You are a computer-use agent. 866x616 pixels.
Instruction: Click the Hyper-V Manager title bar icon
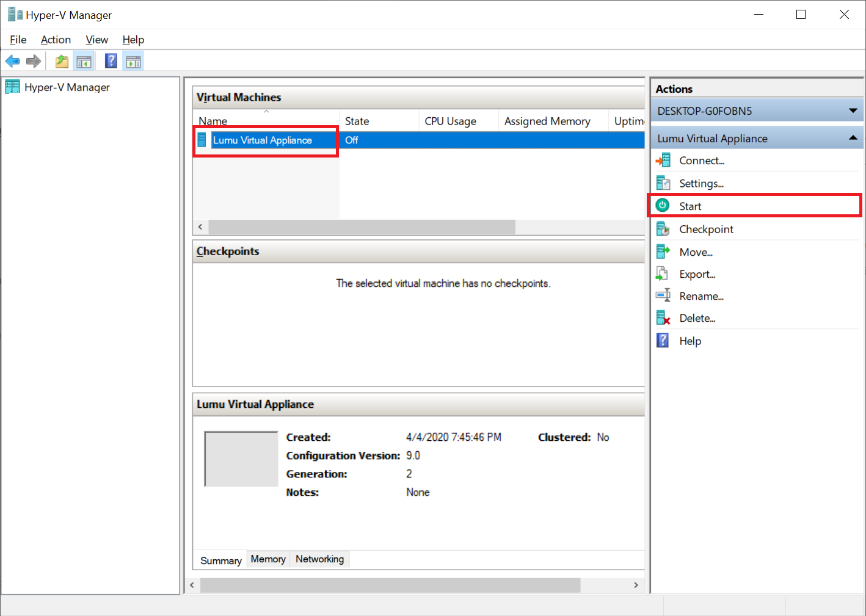(x=15, y=14)
